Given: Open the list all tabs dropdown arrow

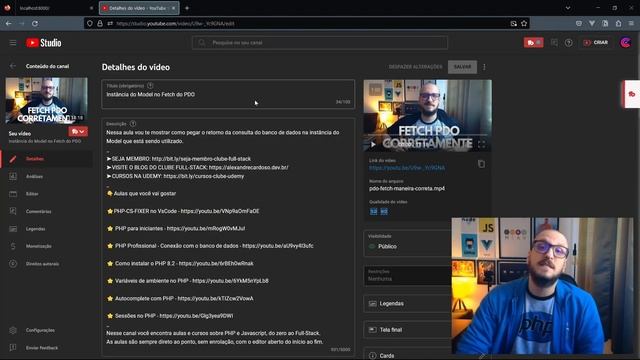Looking at the screenshot, I should [x=568, y=8].
